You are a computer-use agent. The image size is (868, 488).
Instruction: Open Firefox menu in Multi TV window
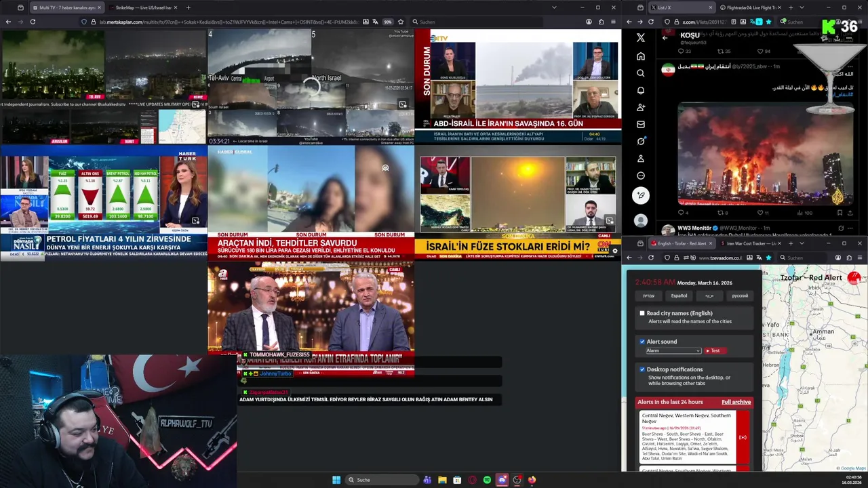click(x=614, y=22)
